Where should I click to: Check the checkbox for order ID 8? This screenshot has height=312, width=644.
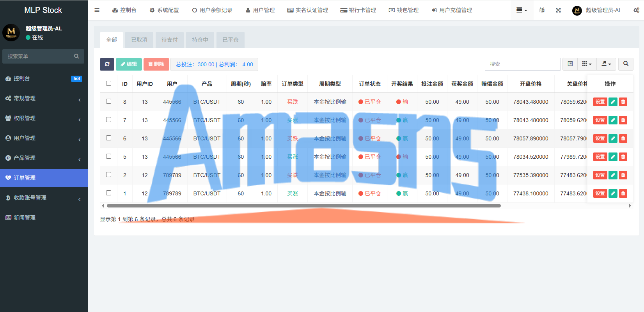click(108, 101)
